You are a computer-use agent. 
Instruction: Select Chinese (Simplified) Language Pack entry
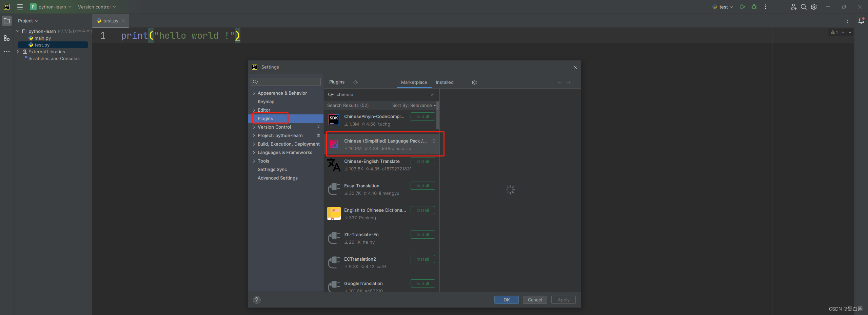(x=381, y=145)
